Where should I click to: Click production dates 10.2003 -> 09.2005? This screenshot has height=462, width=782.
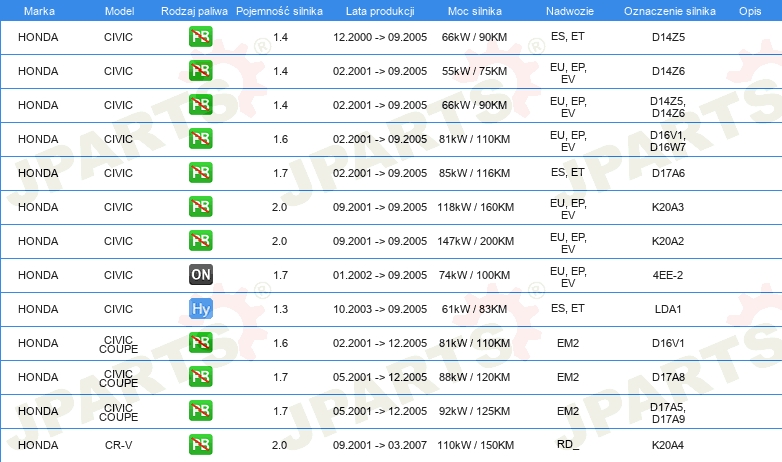click(380, 309)
